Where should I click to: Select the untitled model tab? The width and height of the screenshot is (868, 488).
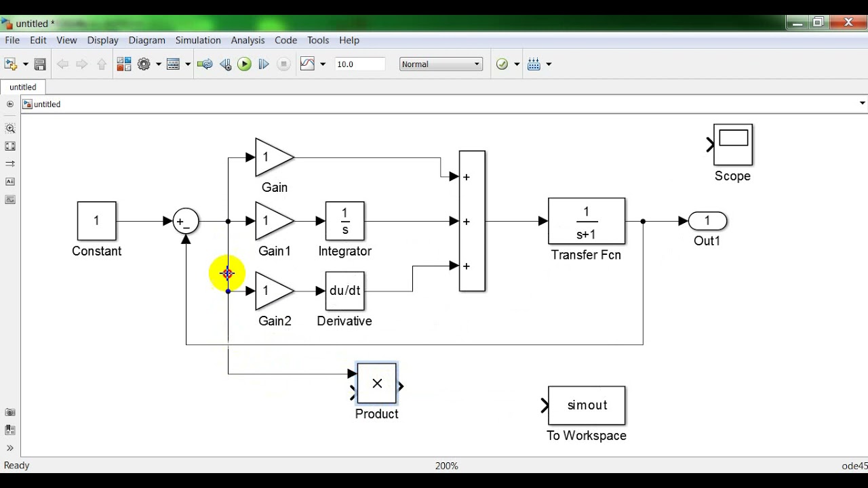pos(23,87)
